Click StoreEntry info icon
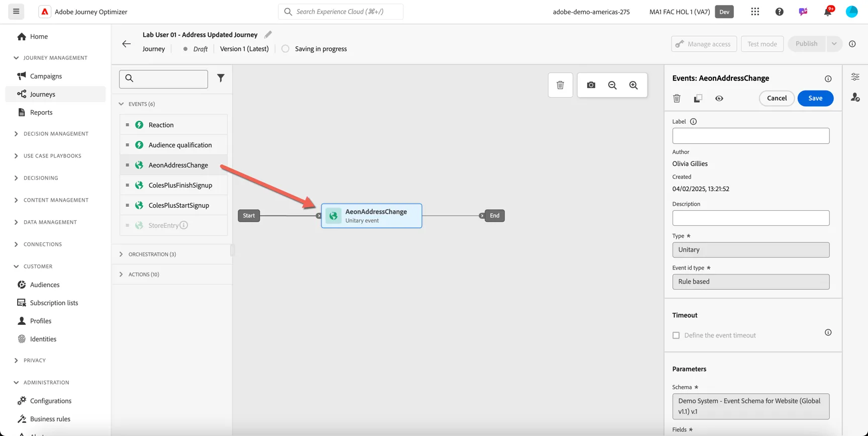The width and height of the screenshot is (868, 436). (184, 225)
